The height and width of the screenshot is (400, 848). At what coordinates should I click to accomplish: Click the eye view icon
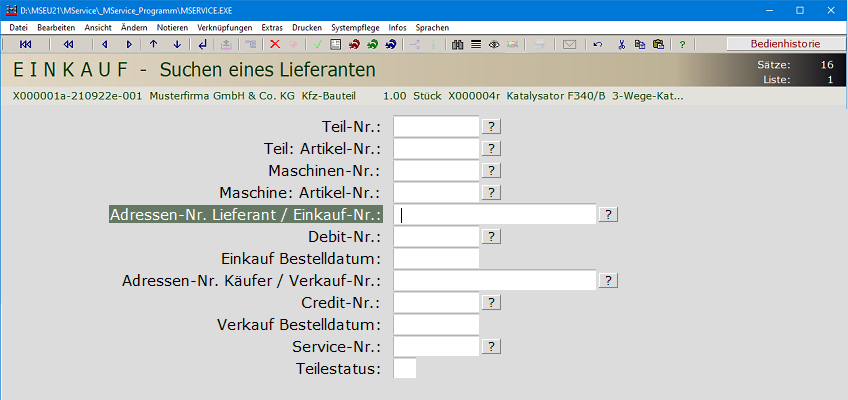[494, 44]
